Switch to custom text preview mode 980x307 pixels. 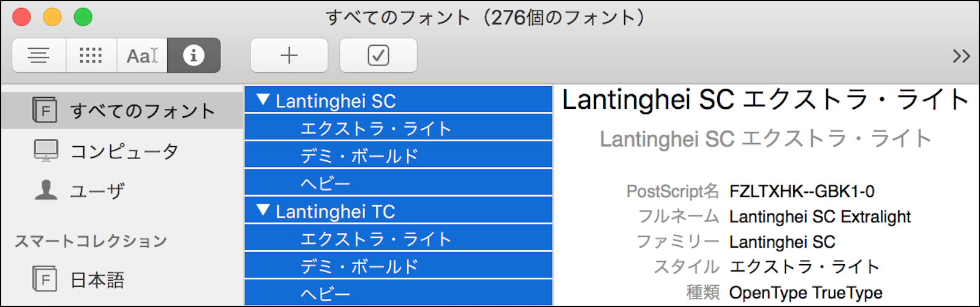point(142,56)
